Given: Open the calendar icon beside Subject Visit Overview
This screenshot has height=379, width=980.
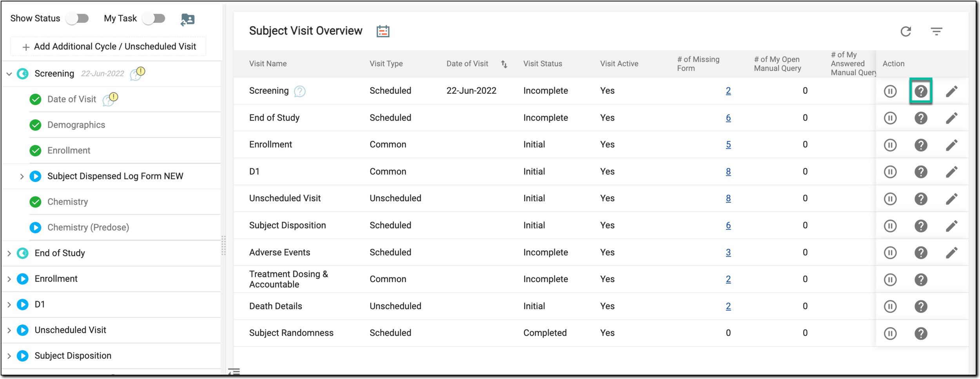Looking at the screenshot, I should tap(383, 31).
